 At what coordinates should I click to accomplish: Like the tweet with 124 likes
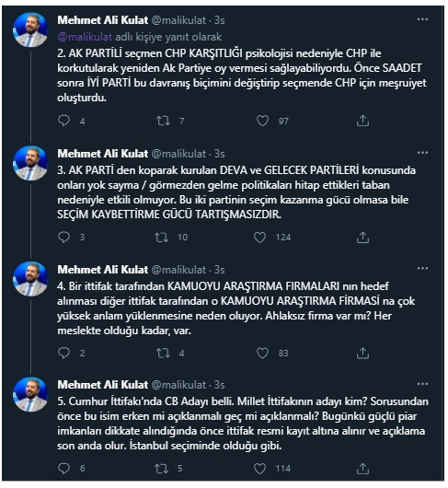pyautogui.click(x=260, y=238)
